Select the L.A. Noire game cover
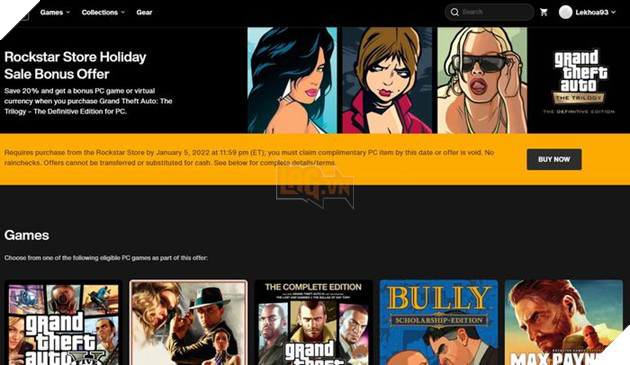 point(188,322)
